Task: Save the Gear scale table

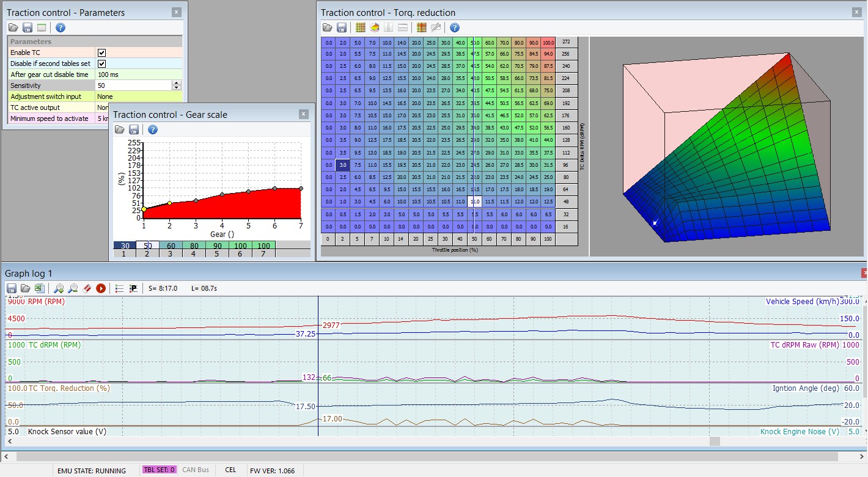Action: (x=133, y=129)
